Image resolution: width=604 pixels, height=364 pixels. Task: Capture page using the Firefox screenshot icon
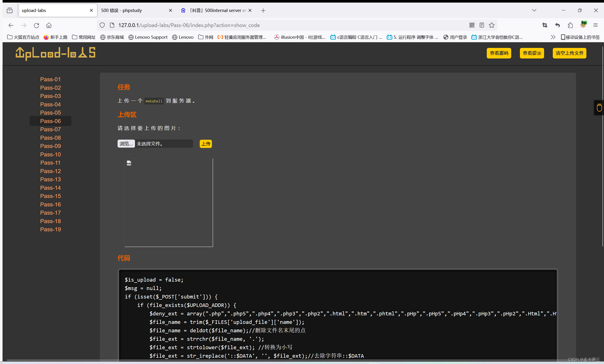click(x=545, y=25)
